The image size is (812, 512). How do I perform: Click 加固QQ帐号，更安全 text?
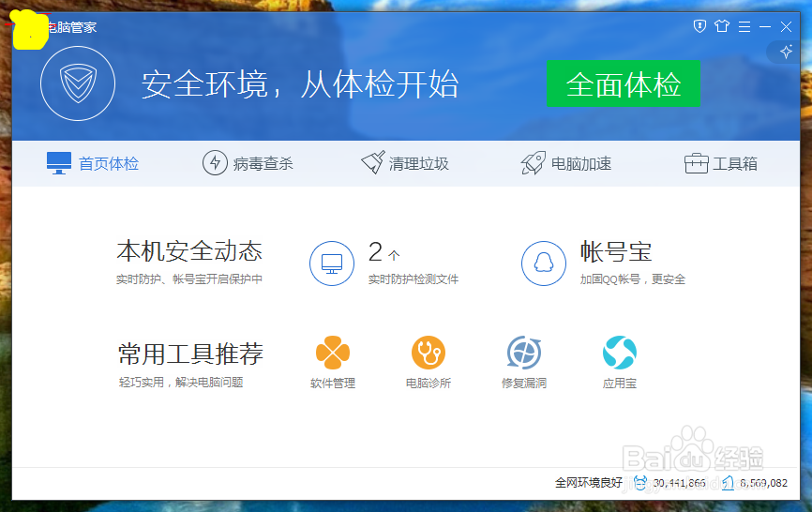coord(632,279)
